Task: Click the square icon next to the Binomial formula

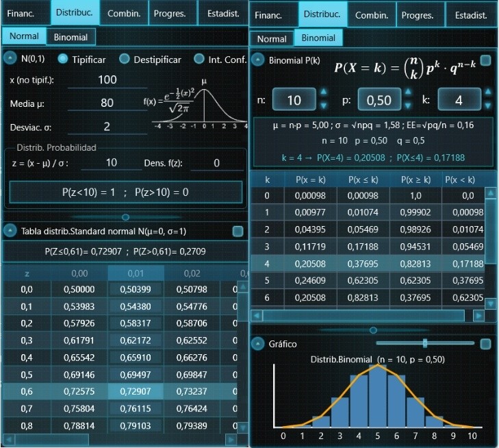Action: [x=485, y=60]
